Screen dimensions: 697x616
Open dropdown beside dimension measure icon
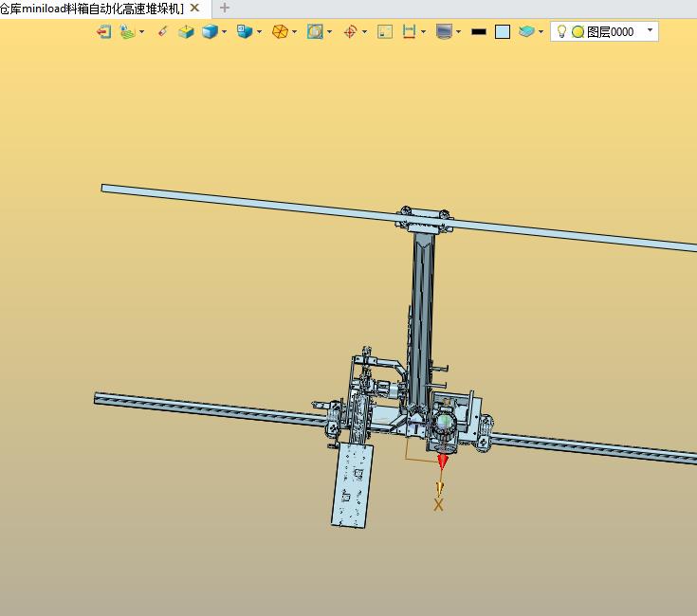[x=423, y=32]
